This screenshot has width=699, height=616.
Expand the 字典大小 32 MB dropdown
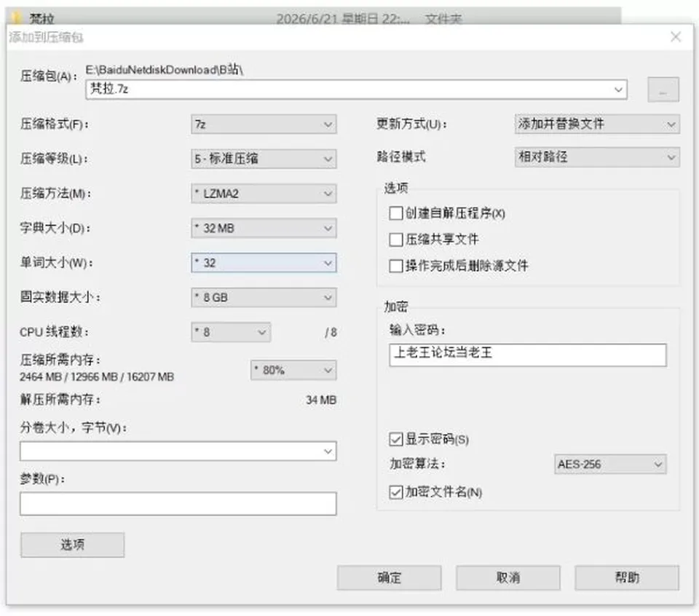(x=264, y=228)
